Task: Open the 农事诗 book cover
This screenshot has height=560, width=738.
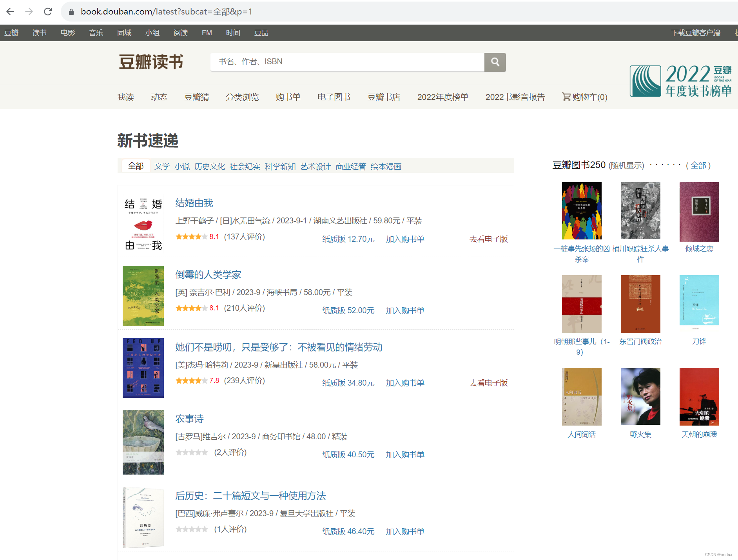Action: coord(143,442)
